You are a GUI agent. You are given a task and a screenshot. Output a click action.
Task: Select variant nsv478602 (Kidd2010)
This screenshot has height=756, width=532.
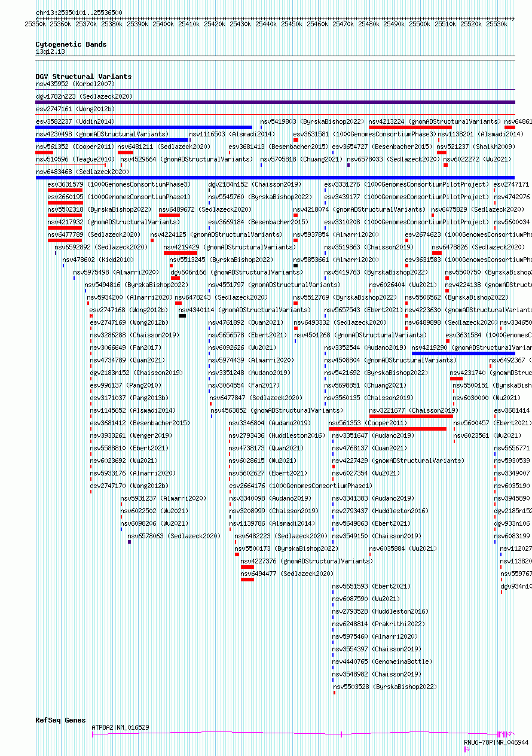click(x=98, y=260)
